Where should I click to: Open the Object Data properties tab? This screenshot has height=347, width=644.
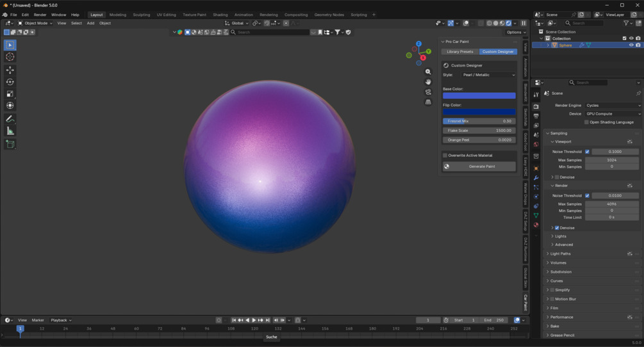pos(536,215)
